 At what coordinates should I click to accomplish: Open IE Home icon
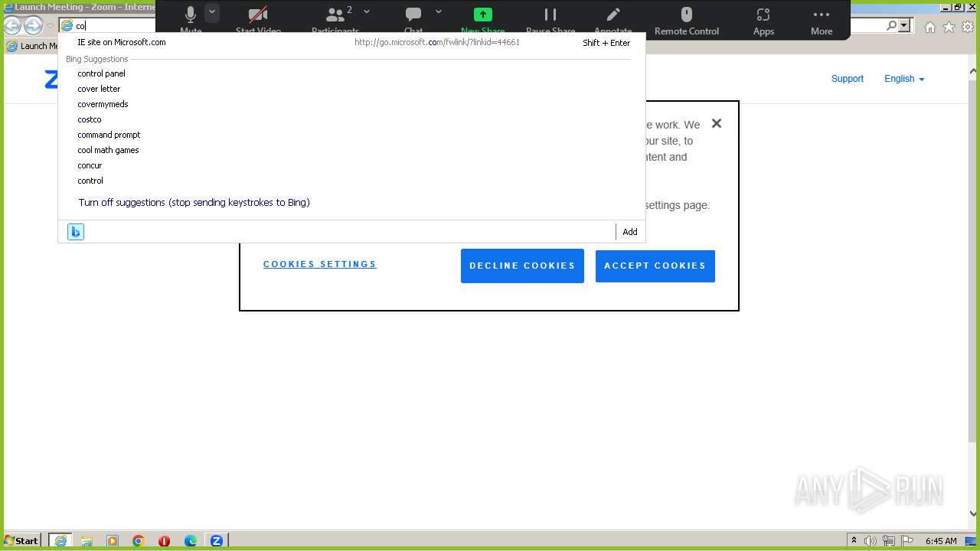[929, 27]
